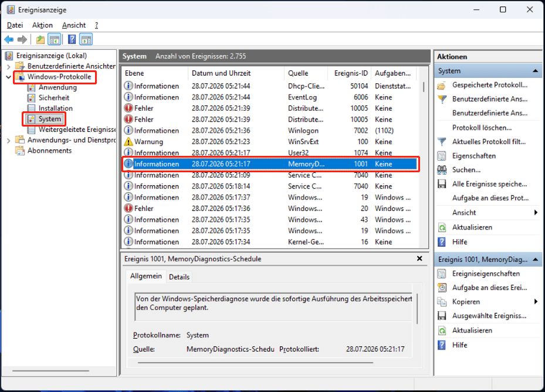Click the Aktuelles Protokoll filter funnel icon
The height and width of the screenshot is (392, 545).
[x=442, y=142]
